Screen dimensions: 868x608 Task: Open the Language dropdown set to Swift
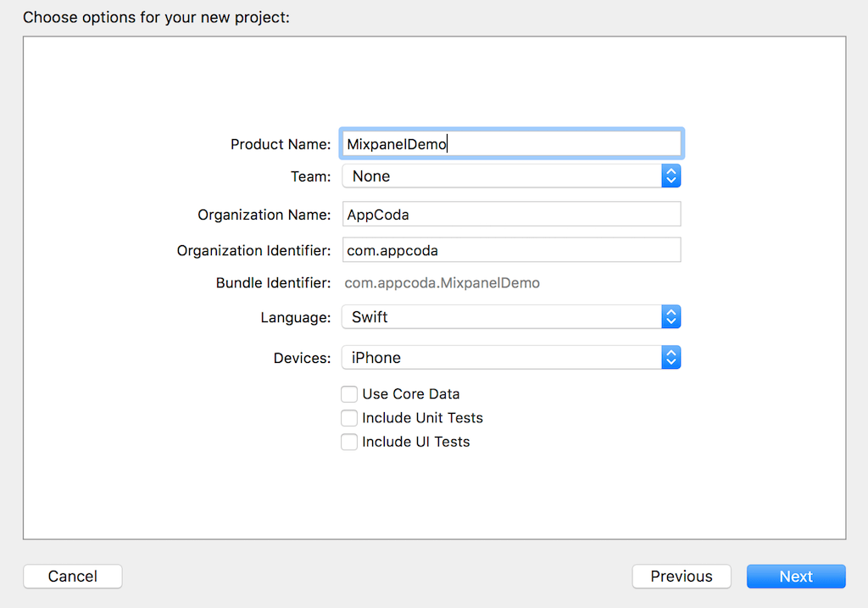click(x=511, y=317)
